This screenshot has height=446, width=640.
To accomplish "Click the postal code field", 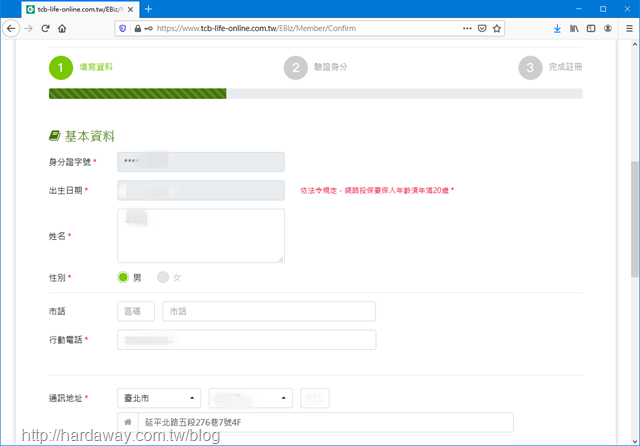I will (x=315, y=398).
